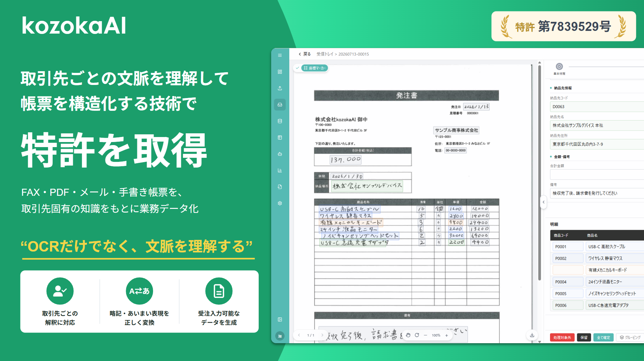Click product name ワイヤレス 静音マウス
Image resolution: width=644 pixels, height=361 pixels.
(615, 258)
